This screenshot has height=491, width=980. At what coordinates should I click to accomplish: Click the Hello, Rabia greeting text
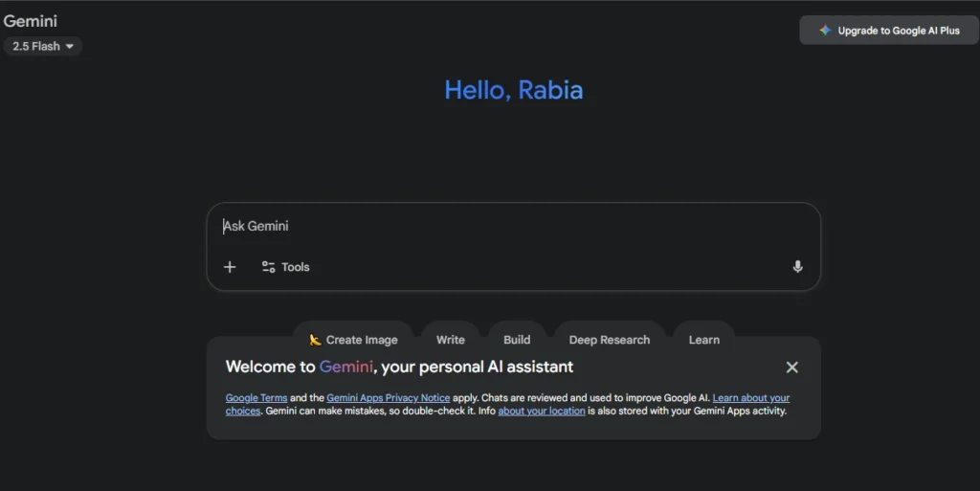pyautogui.click(x=513, y=90)
